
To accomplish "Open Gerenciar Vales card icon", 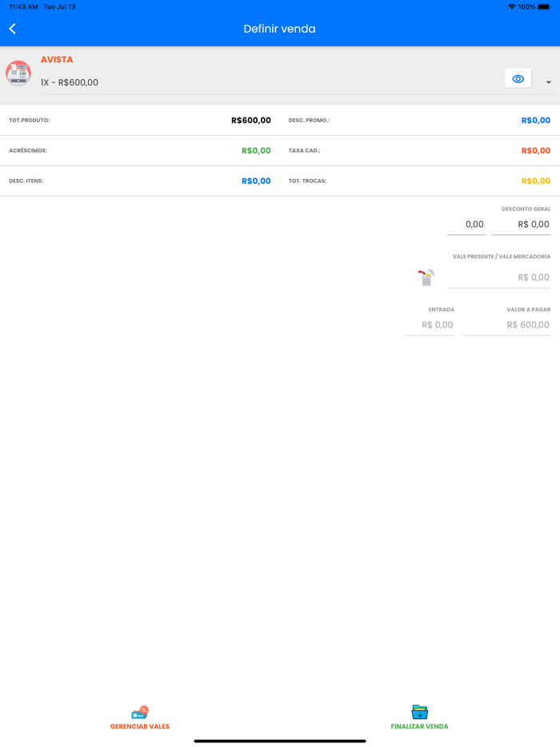I will click(x=140, y=713).
